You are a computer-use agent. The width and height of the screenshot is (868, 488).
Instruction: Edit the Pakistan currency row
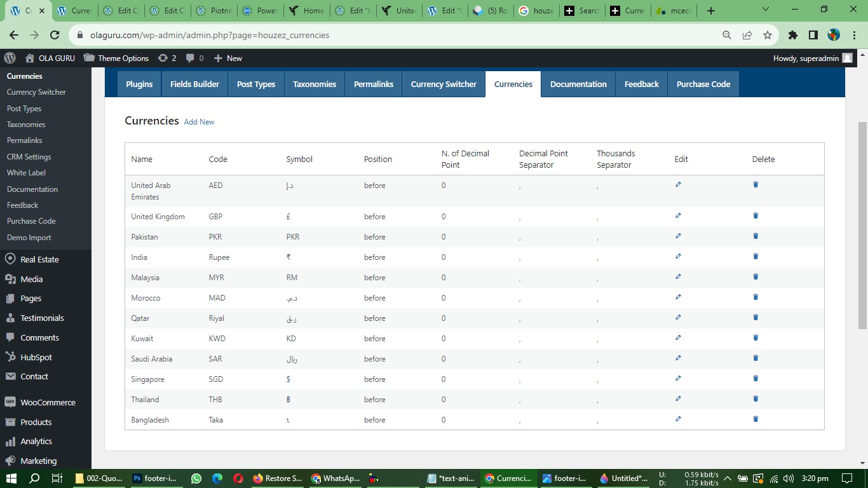(x=678, y=236)
